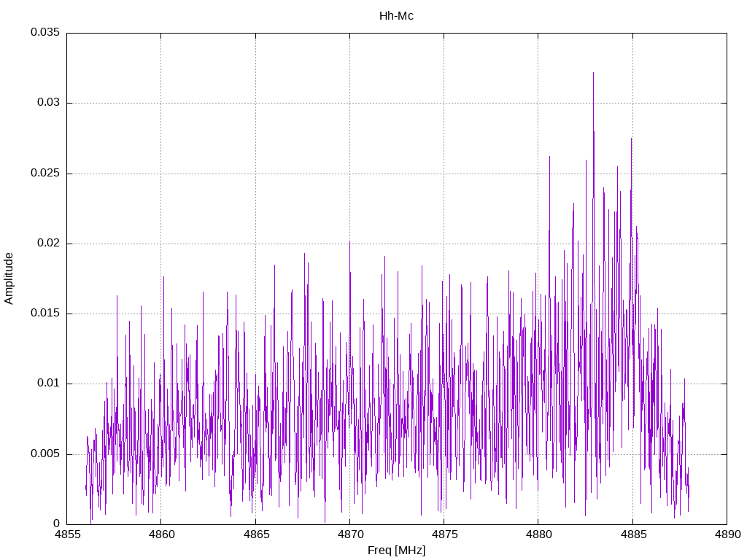This screenshot has width=747, height=560.
Task: Click the Amplitude axis label
Action: (9, 279)
